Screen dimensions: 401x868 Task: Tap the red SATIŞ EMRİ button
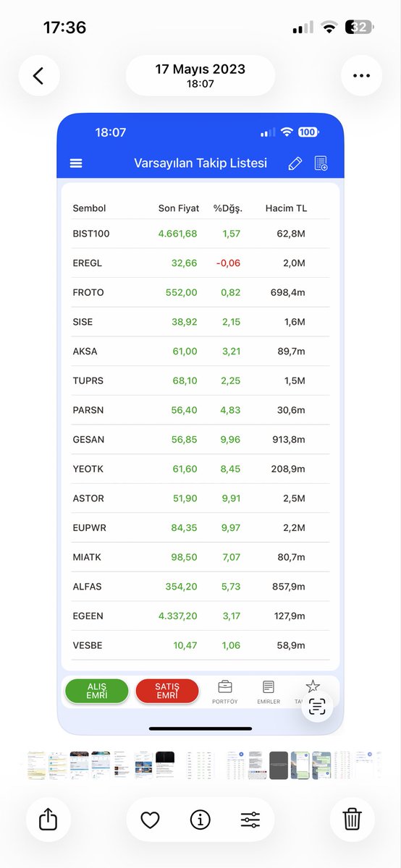pos(166,691)
